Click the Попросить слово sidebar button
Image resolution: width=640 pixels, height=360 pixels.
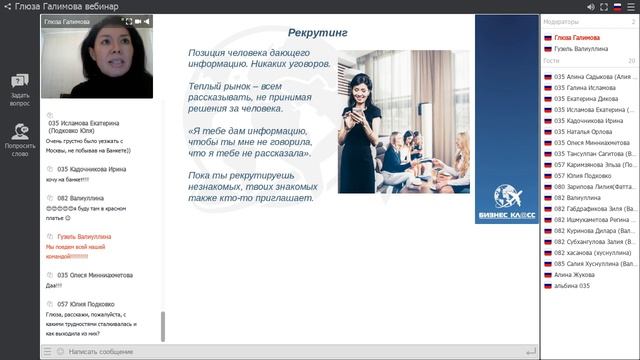20,140
